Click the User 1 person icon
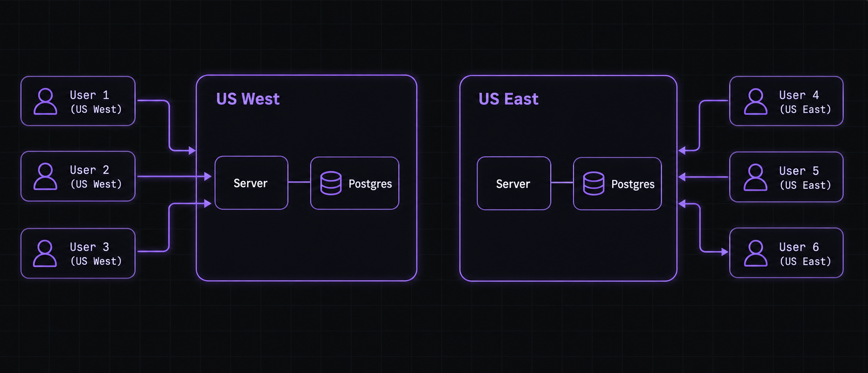868x373 pixels. pyautogui.click(x=45, y=101)
